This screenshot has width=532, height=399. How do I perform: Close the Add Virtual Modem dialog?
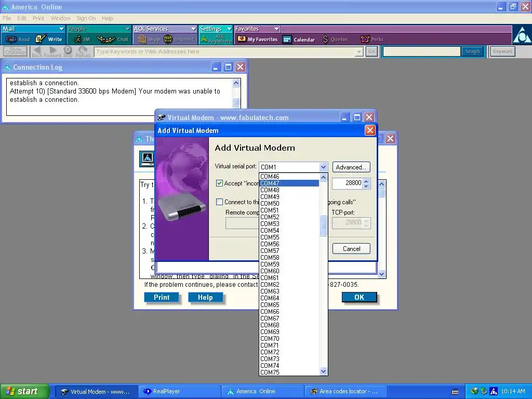point(370,130)
